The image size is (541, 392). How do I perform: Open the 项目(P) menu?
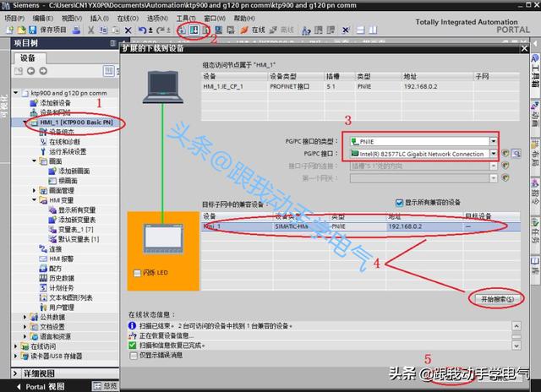click(x=14, y=19)
